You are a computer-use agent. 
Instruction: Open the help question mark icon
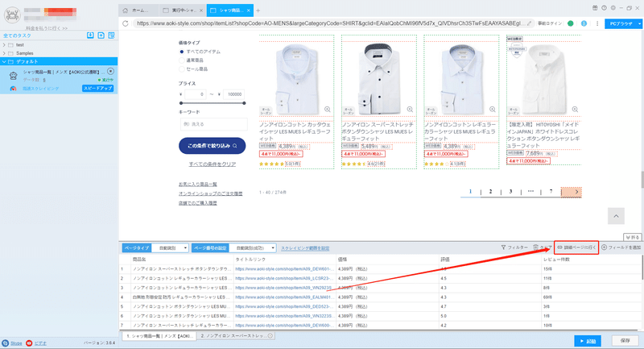point(605,8)
